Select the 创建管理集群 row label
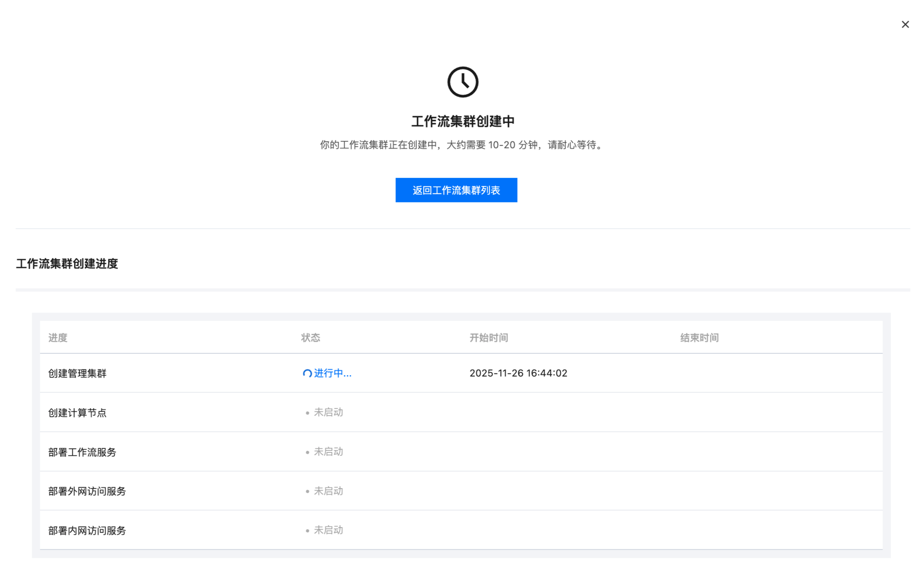924x573 pixels. [77, 374]
